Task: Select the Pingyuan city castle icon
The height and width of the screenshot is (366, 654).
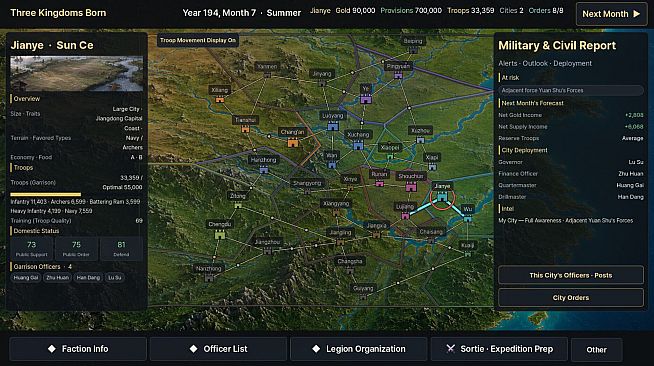Action: click(x=398, y=75)
